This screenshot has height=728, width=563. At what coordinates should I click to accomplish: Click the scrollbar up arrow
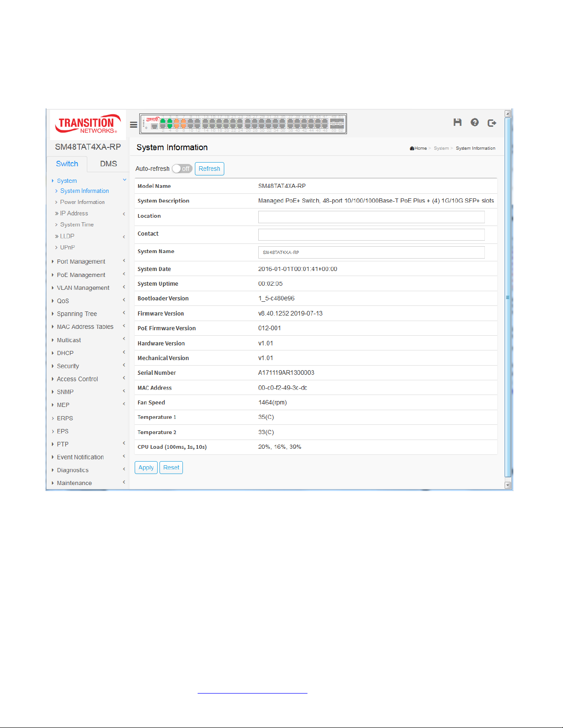tap(508, 113)
